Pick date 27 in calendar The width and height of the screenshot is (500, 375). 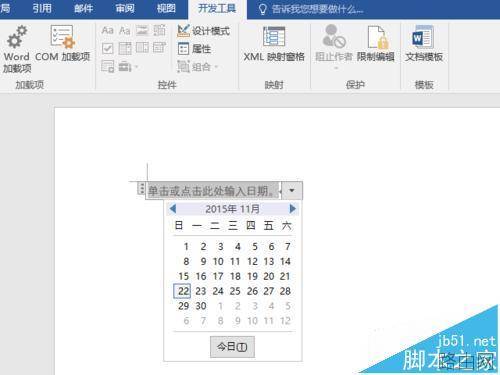[269, 291]
